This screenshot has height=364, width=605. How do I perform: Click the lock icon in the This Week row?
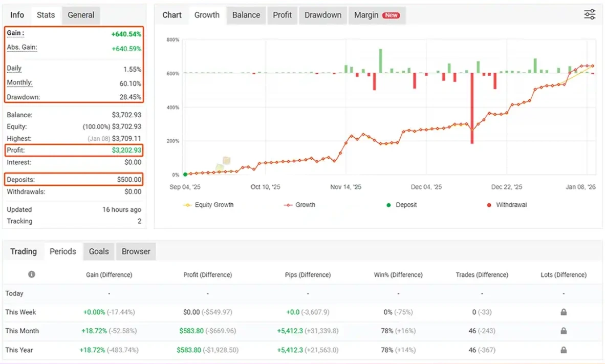point(563,312)
